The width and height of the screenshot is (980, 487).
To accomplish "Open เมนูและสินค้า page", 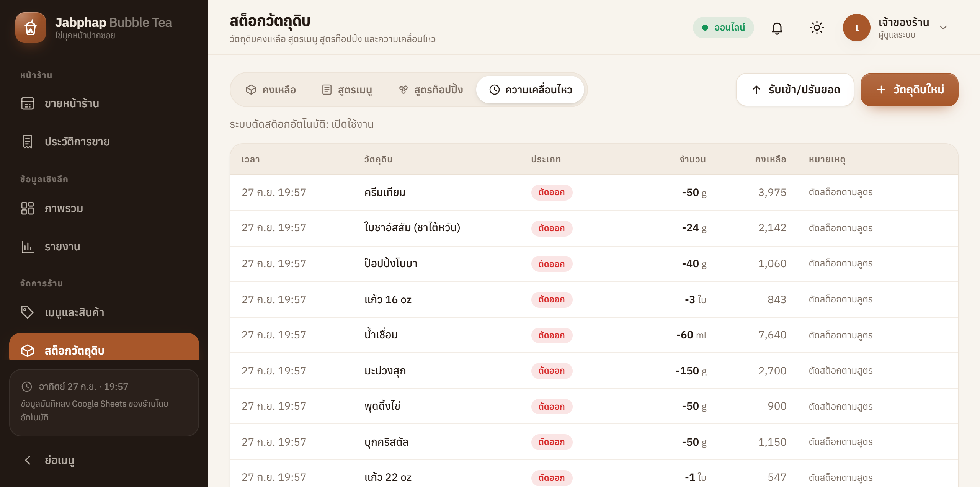I will [x=104, y=312].
